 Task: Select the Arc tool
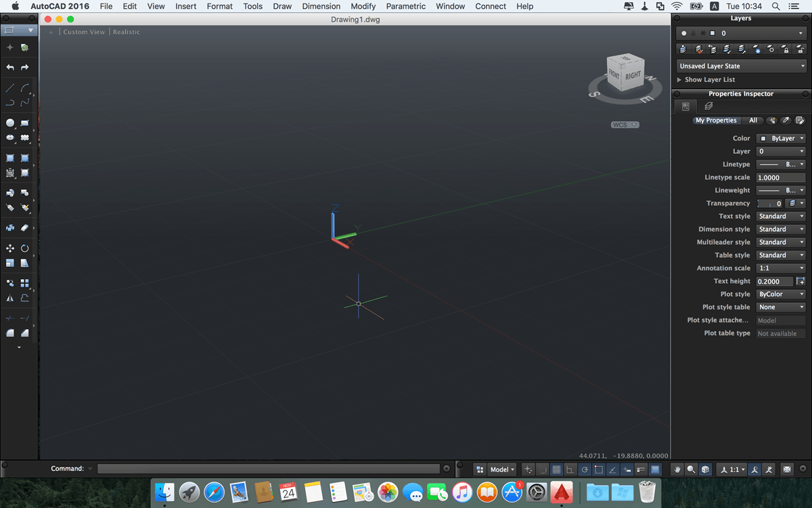tap(25, 87)
